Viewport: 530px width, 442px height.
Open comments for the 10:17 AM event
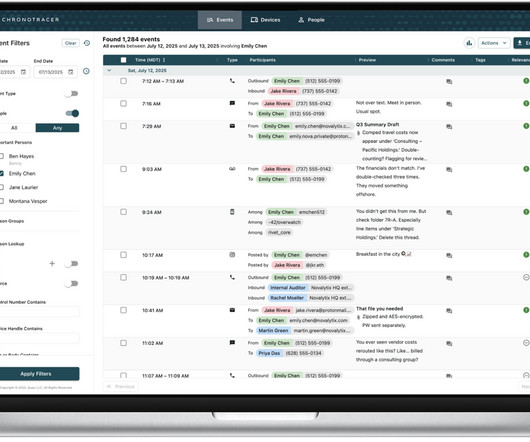[x=449, y=256]
